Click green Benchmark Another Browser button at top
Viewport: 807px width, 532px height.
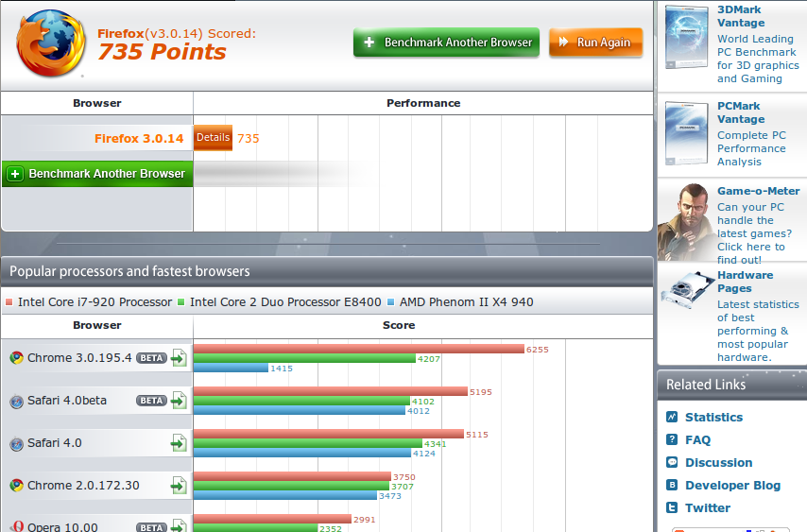coord(446,43)
